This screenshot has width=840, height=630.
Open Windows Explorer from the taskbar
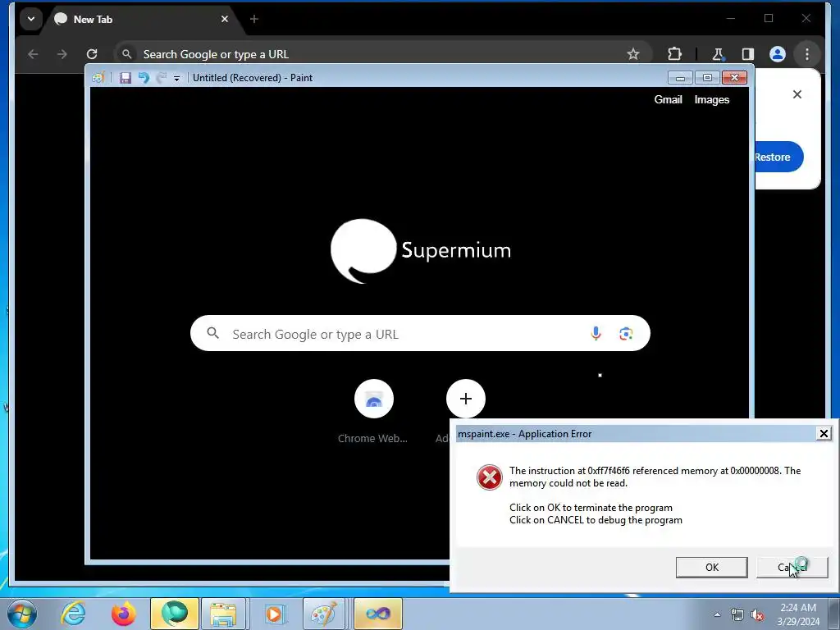click(223, 614)
